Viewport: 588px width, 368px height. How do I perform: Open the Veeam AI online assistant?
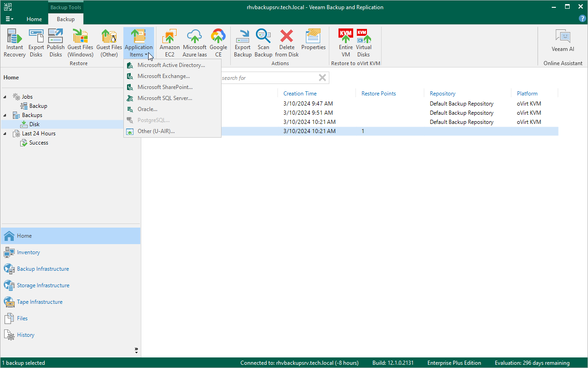(x=563, y=41)
